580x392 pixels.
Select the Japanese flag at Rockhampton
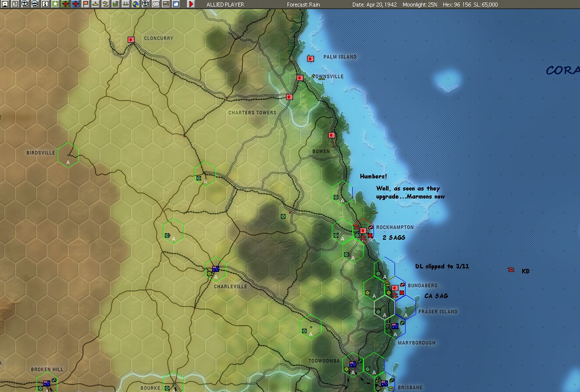click(363, 231)
